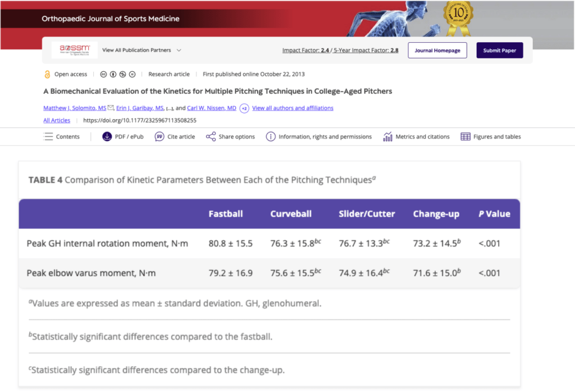Expand the hidden authors ellipsis [...]
This screenshot has width=575, height=392.
(169, 108)
